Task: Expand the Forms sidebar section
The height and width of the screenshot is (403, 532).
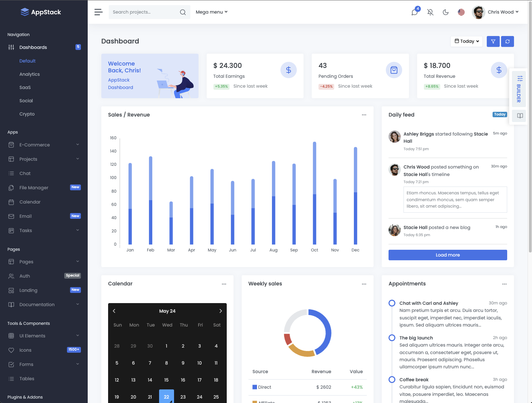Action: (44, 364)
